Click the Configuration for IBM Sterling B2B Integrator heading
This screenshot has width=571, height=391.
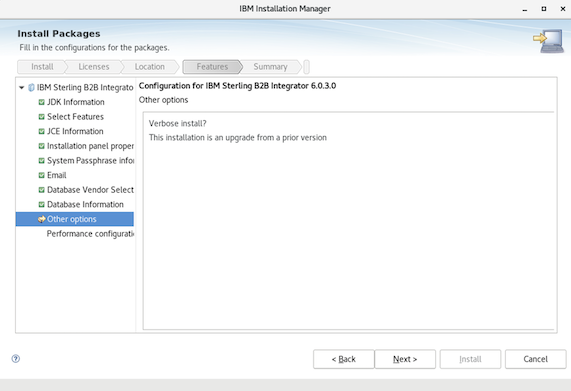[237, 86]
